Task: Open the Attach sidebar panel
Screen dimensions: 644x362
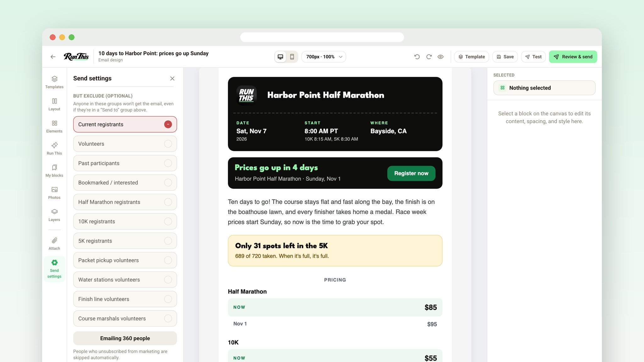Action: (x=54, y=244)
